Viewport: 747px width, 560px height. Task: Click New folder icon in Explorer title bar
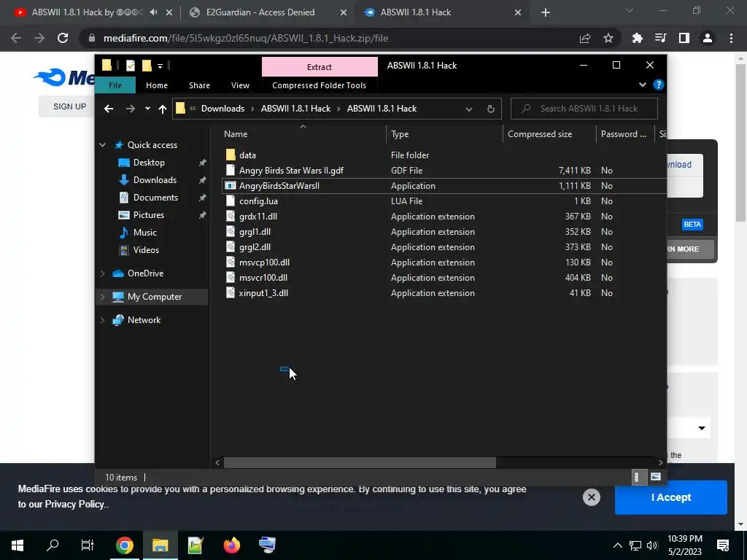147,65
